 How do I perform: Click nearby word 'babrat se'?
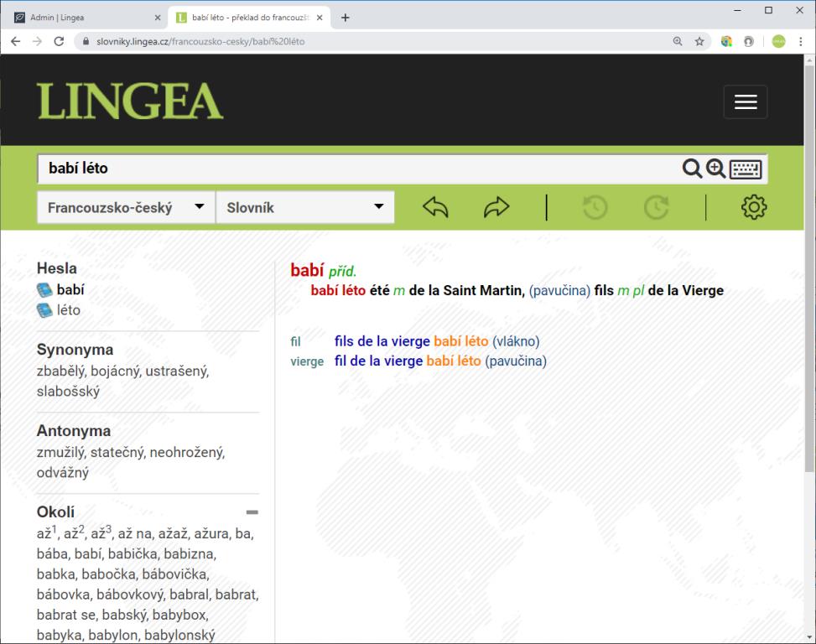pyautogui.click(x=66, y=615)
